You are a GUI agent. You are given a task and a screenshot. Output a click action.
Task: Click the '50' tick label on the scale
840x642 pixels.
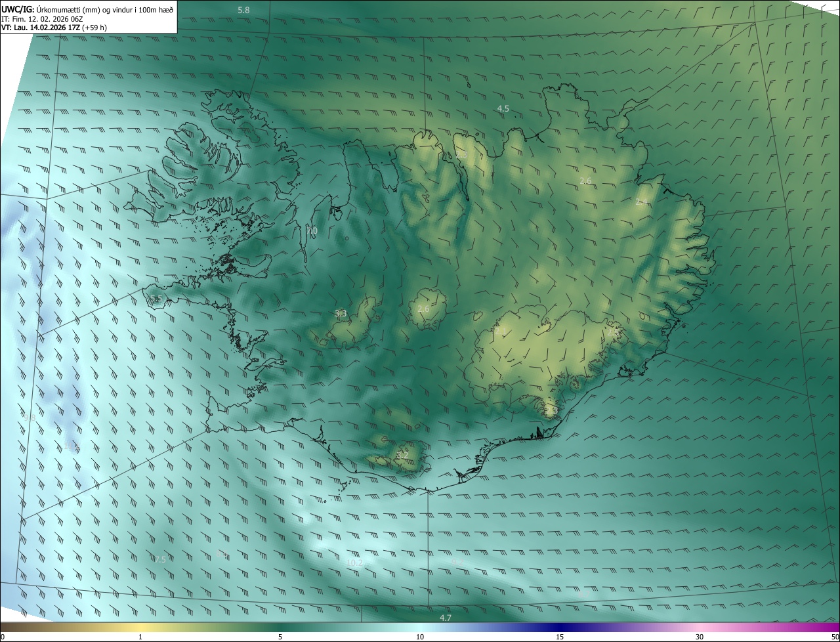[x=835, y=637]
